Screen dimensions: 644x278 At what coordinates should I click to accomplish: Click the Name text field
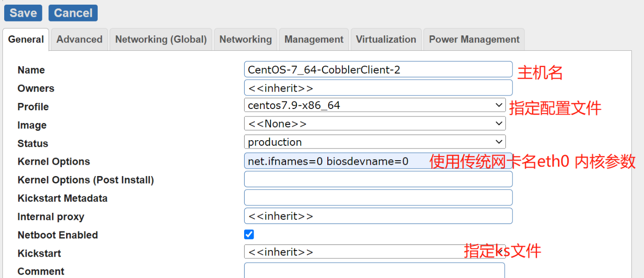tap(378, 70)
